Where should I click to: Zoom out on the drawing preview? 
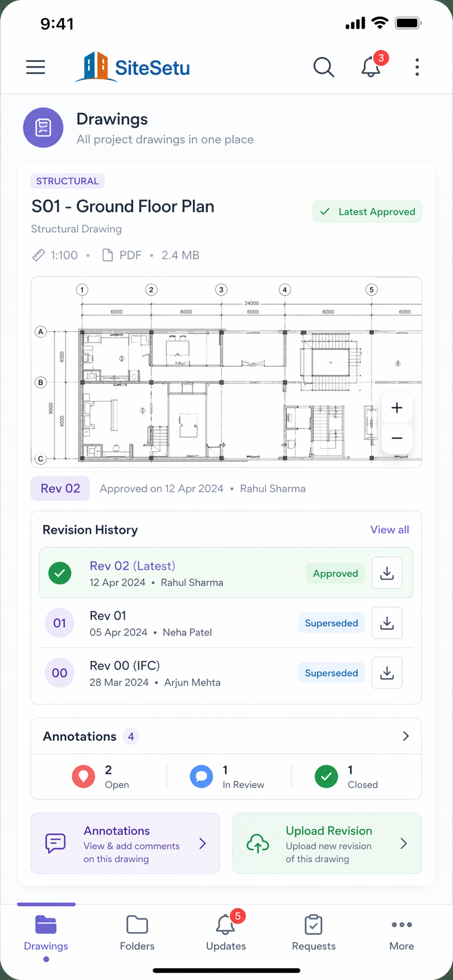(397, 438)
